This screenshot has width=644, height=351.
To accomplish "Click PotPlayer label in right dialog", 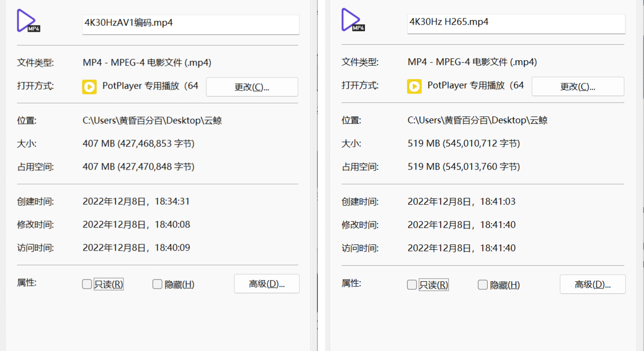I will tap(475, 86).
